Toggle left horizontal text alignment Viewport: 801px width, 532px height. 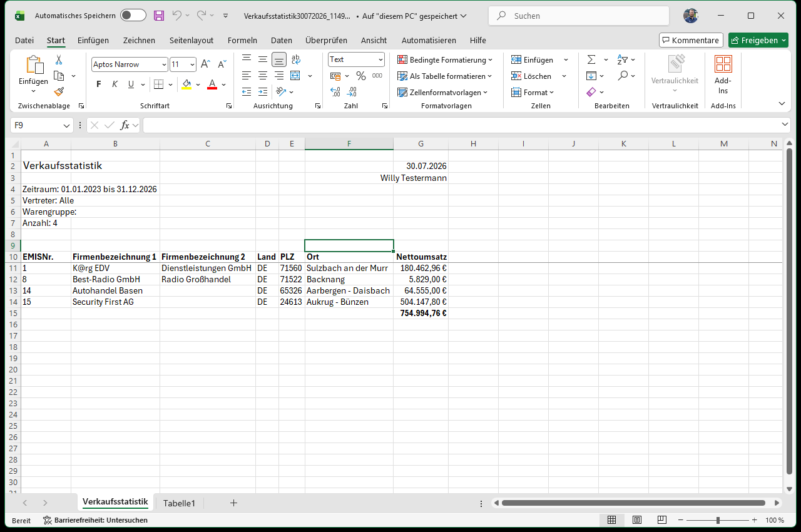coord(247,76)
